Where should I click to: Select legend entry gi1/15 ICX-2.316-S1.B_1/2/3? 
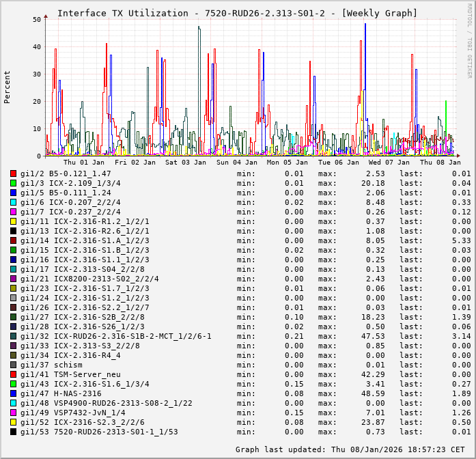coord(85,250)
